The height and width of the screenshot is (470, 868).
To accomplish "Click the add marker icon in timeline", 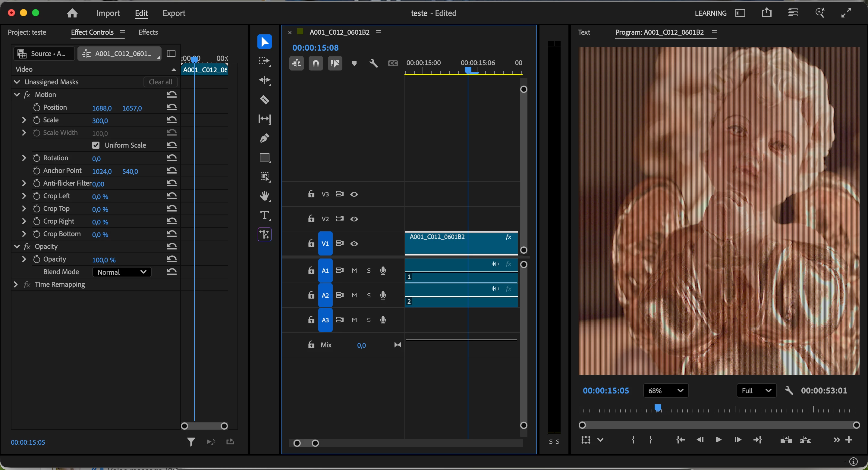I will pyautogui.click(x=354, y=63).
